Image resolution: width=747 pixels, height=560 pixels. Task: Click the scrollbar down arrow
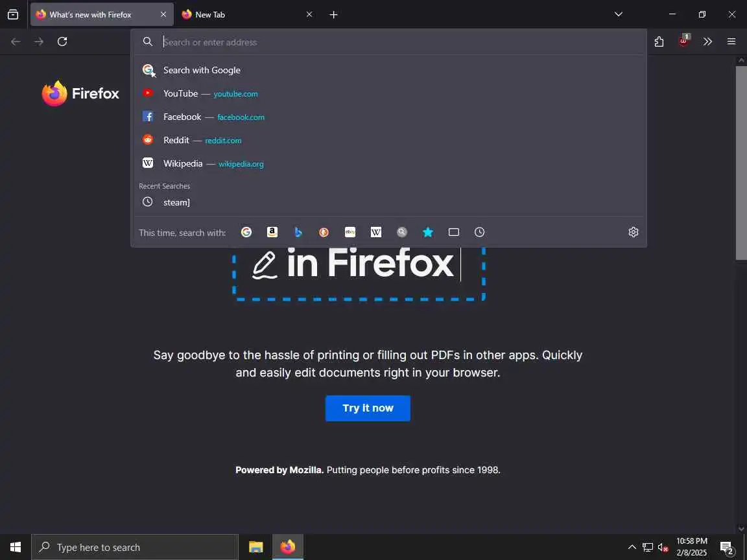pos(741,529)
